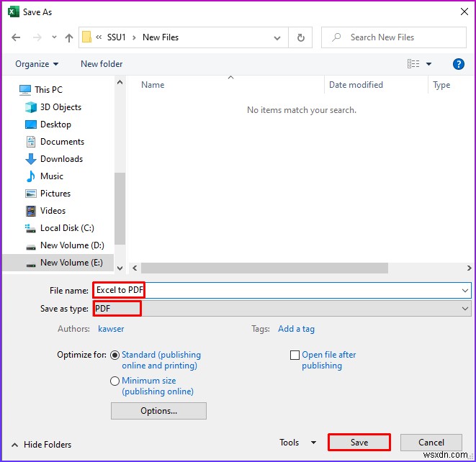
Task: Click the File name text field
Action: pyautogui.click(x=282, y=290)
